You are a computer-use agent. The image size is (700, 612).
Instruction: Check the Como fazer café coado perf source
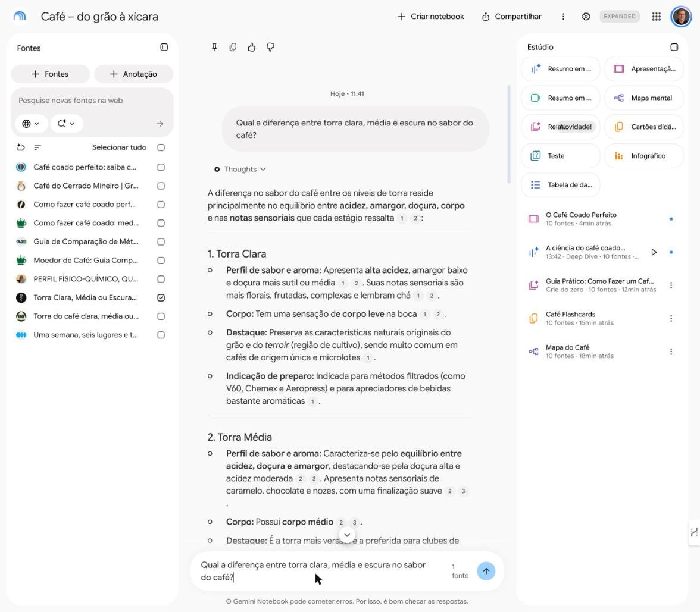pos(161,205)
